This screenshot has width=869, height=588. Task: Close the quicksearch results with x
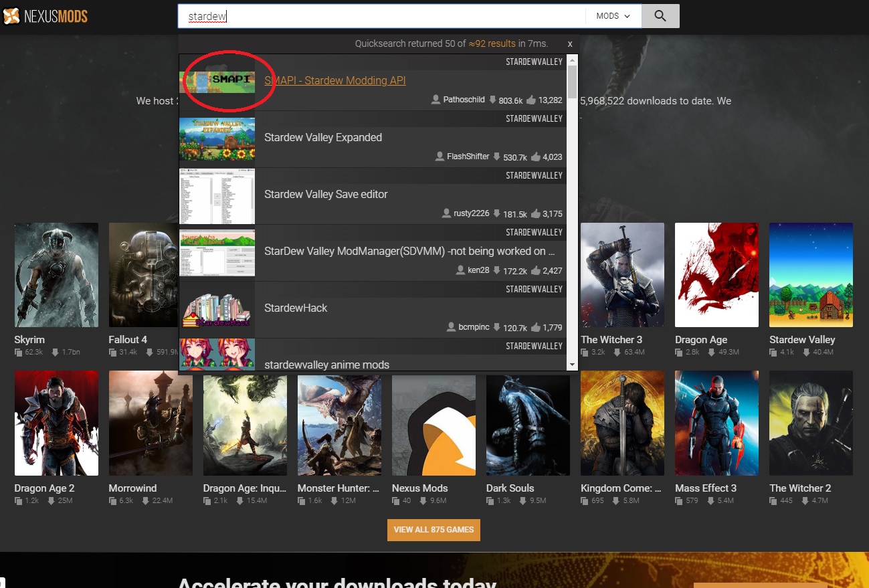570,43
